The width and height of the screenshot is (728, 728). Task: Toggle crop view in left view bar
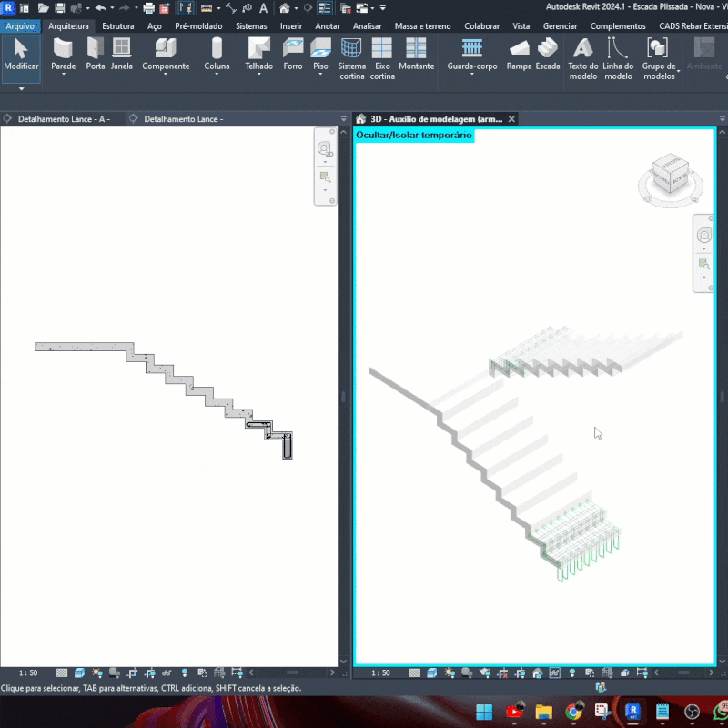pyautogui.click(x=132, y=672)
